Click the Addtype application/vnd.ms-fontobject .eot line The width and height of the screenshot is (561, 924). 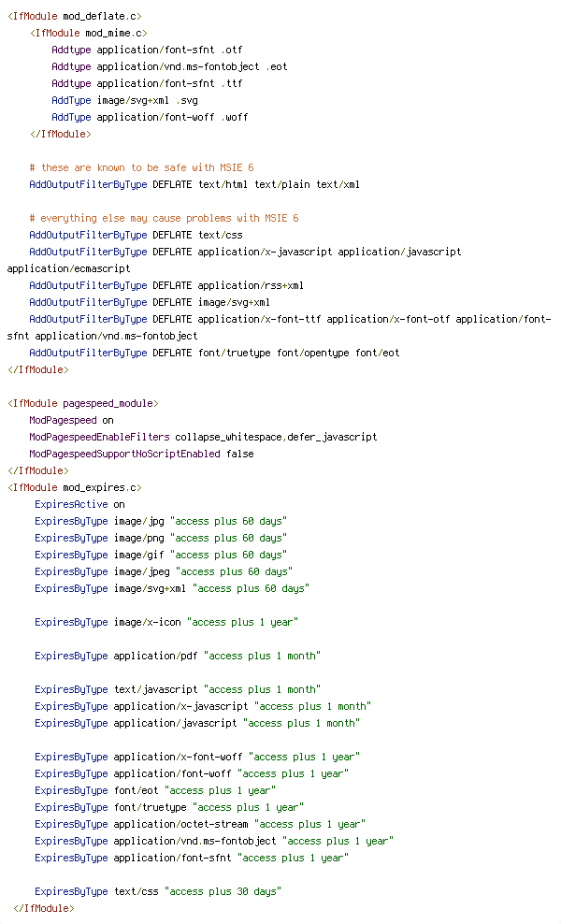169,66
